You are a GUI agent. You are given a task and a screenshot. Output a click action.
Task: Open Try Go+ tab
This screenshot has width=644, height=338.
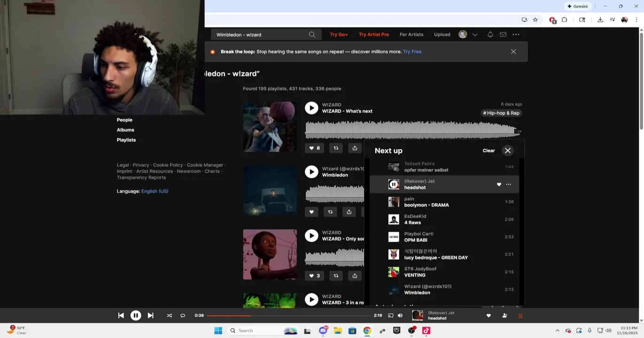point(339,35)
